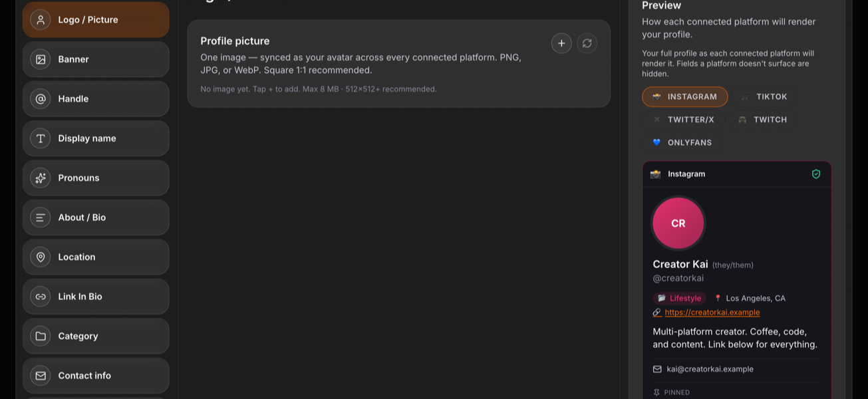868x399 pixels.
Task: Select the INSTAGRAM preview chip
Action: tap(685, 97)
